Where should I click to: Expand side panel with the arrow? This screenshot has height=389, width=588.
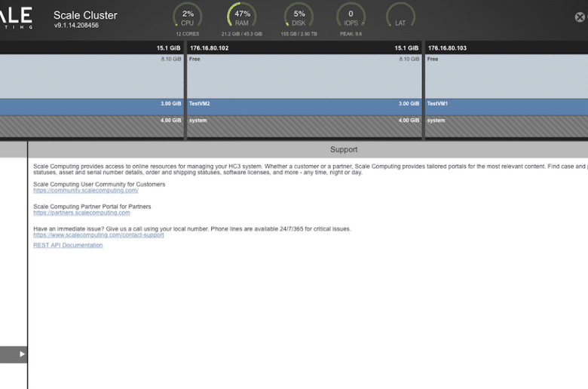[22, 354]
